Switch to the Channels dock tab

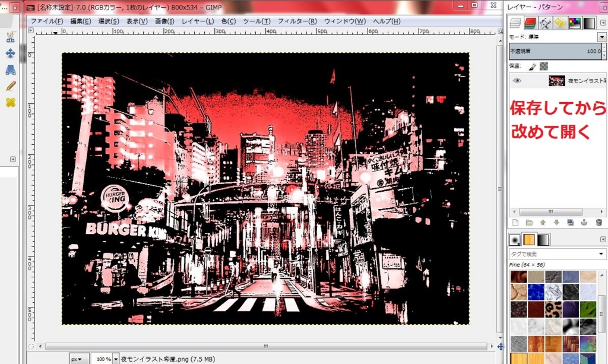coord(530,23)
